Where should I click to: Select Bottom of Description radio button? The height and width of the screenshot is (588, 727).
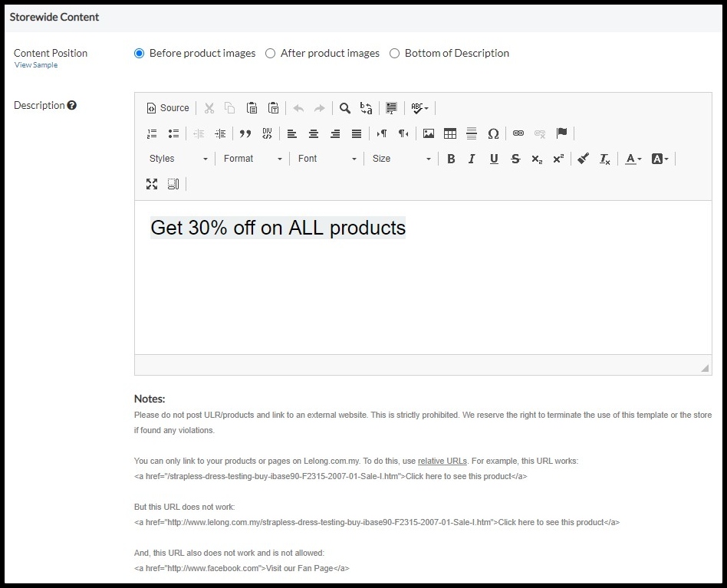click(x=395, y=54)
